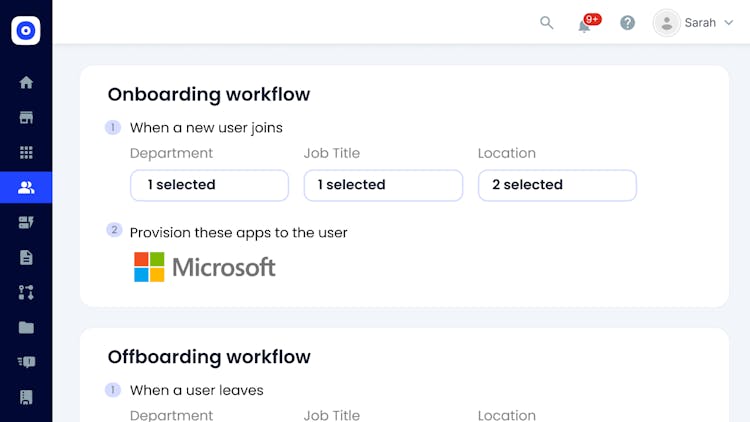Open the bottom receipt icon in sidebar
The width and height of the screenshot is (750, 422).
point(26,397)
